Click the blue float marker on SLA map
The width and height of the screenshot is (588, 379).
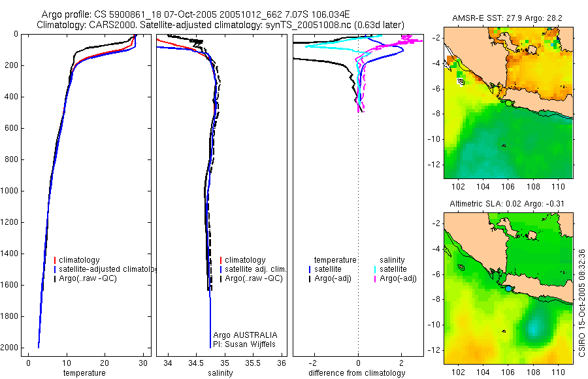[508, 289]
